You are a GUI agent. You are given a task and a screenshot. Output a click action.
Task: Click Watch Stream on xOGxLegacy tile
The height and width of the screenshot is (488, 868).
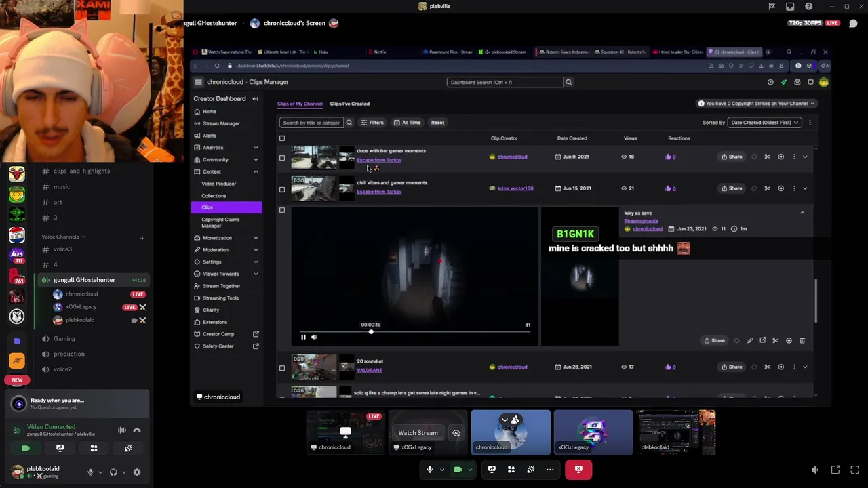(x=418, y=433)
